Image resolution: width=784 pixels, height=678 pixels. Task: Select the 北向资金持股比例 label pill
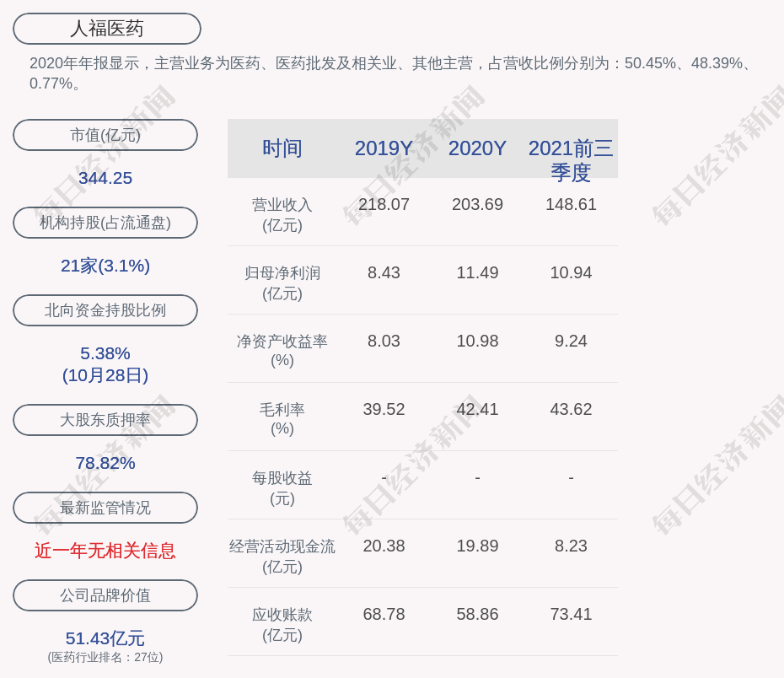click(105, 310)
